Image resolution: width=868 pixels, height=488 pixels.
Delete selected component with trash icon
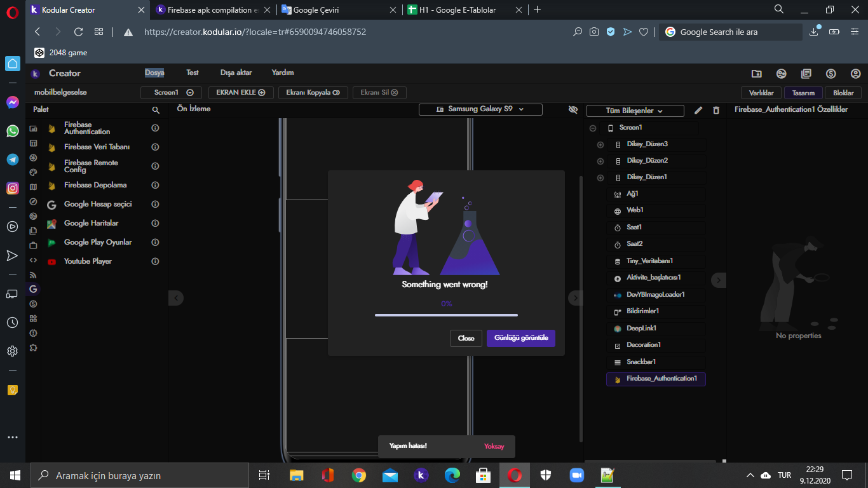click(716, 111)
